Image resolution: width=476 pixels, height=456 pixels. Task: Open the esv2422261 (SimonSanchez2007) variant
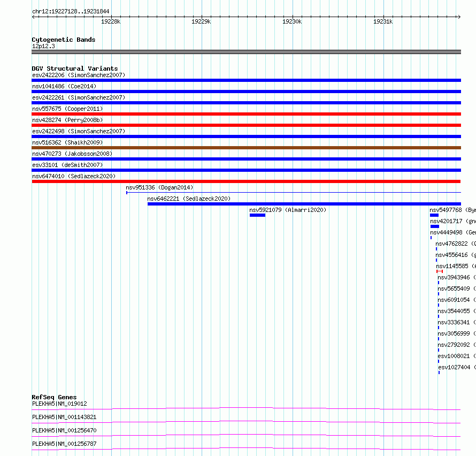[x=79, y=97]
